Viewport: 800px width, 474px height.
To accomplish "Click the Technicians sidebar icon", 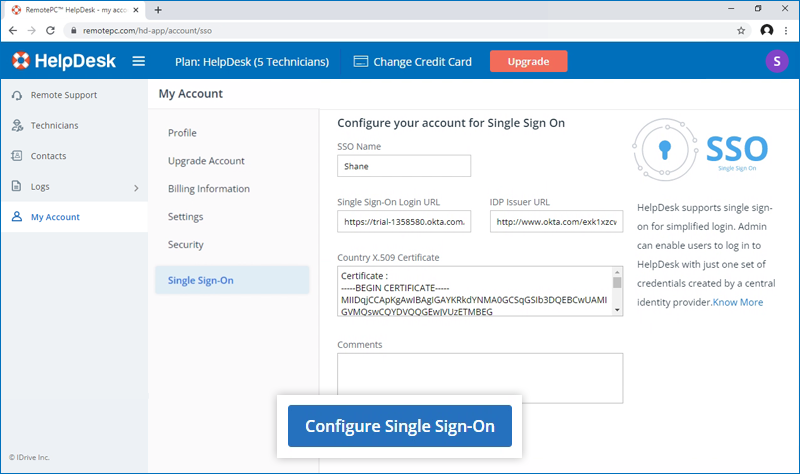I will [17, 126].
